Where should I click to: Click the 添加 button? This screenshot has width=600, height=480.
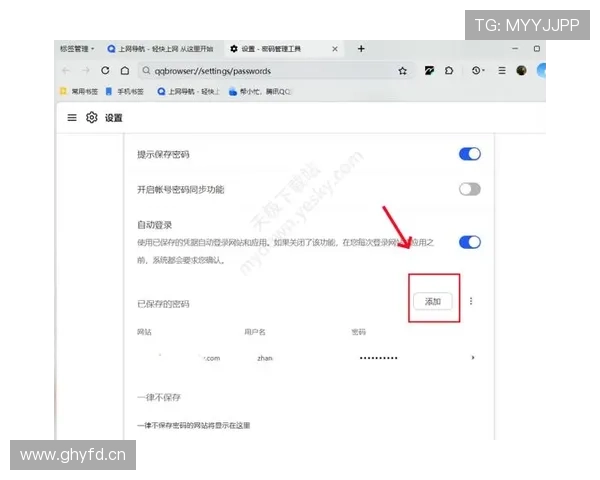coord(433,301)
